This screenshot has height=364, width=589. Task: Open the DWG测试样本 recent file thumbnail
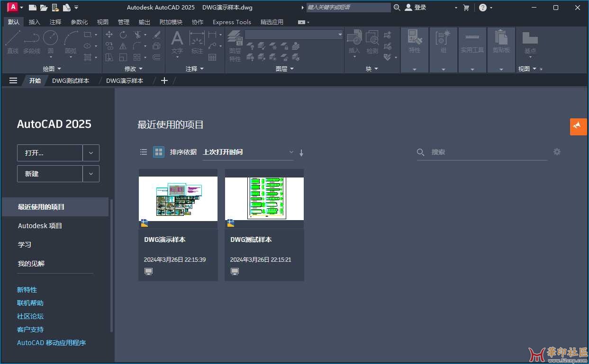pyautogui.click(x=264, y=199)
